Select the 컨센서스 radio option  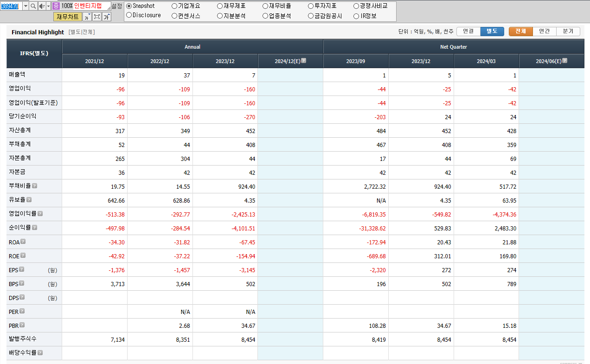pos(174,16)
